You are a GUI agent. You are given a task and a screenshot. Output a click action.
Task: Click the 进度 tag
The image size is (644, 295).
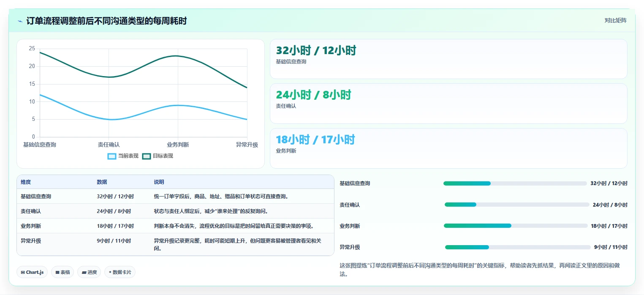tap(89, 272)
